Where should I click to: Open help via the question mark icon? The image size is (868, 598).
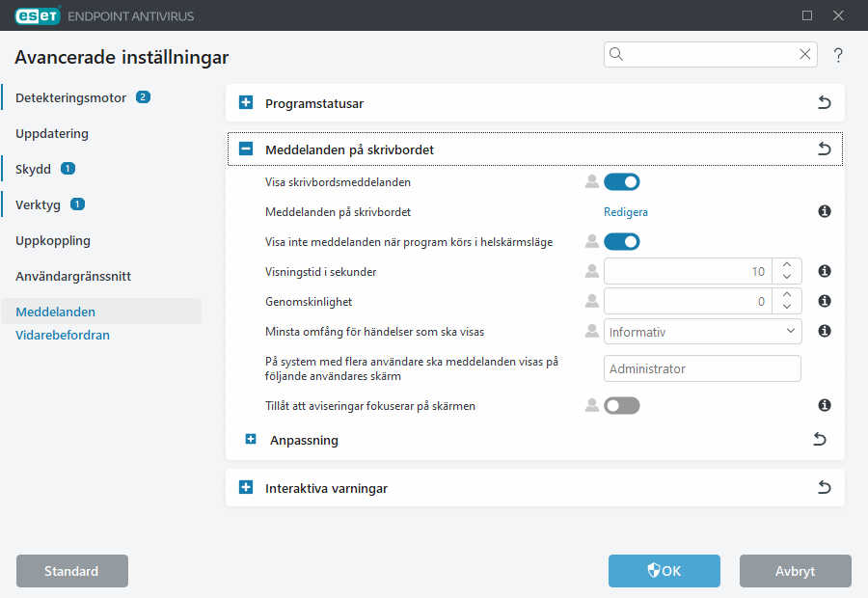coord(838,55)
